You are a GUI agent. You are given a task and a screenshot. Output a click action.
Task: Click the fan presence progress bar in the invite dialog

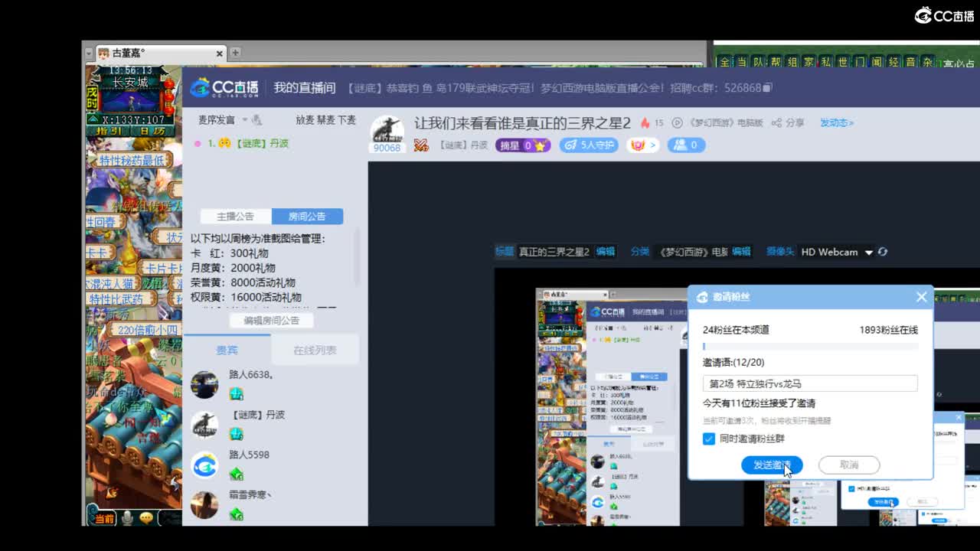click(810, 347)
